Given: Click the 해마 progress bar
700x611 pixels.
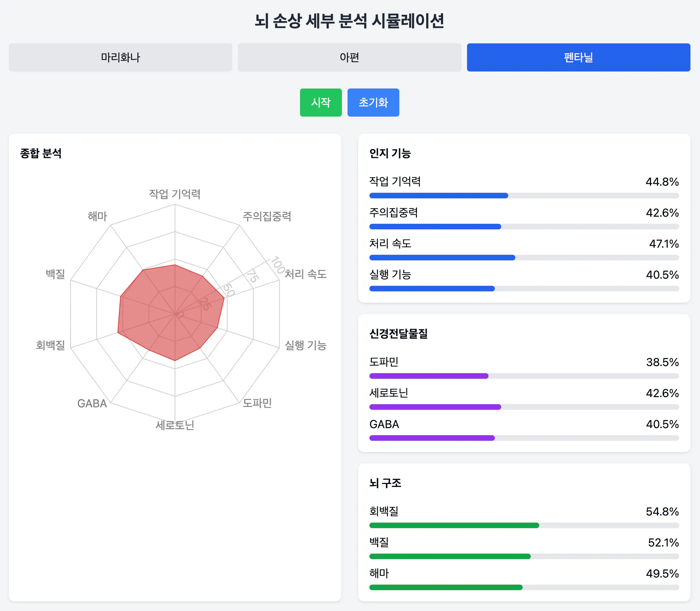Looking at the screenshot, I should pyautogui.click(x=524, y=587).
